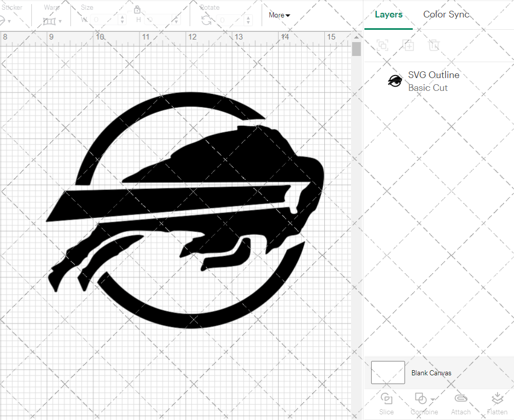Open the More dropdown in the toolbar
Image resolution: width=514 pixels, height=420 pixels.
pos(279,15)
